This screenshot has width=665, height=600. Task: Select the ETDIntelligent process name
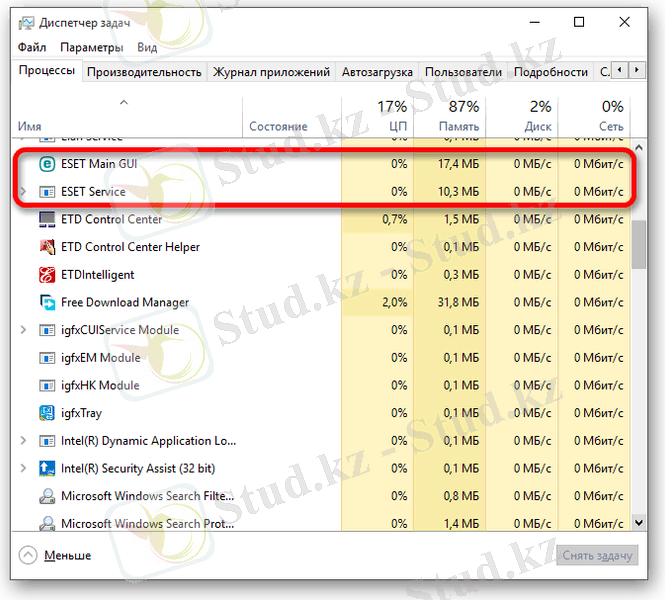pos(98,275)
